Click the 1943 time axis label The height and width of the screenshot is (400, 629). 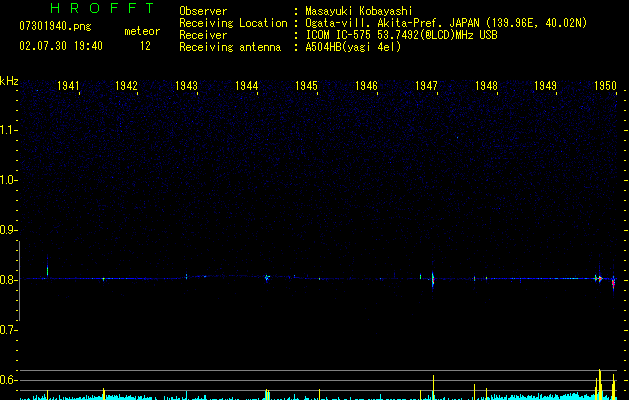click(187, 86)
